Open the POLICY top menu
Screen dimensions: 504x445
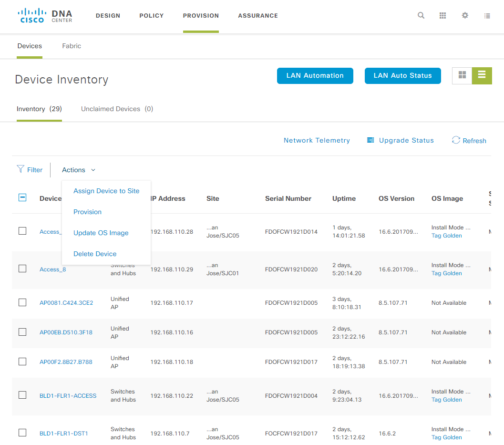tap(152, 15)
